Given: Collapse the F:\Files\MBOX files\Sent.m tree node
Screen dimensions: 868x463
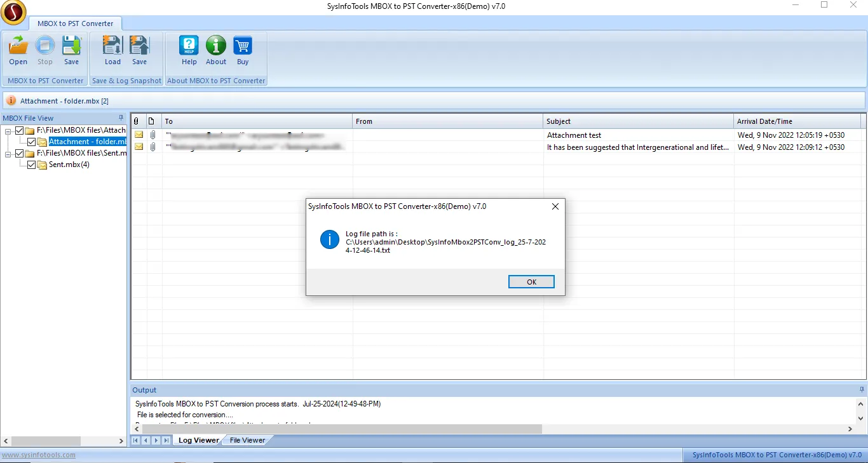Looking at the screenshot, I should [x=8, y=154].
